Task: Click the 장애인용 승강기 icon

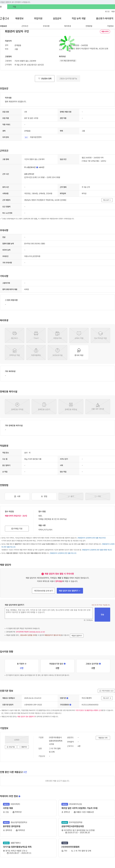Action: coord(44,406)
